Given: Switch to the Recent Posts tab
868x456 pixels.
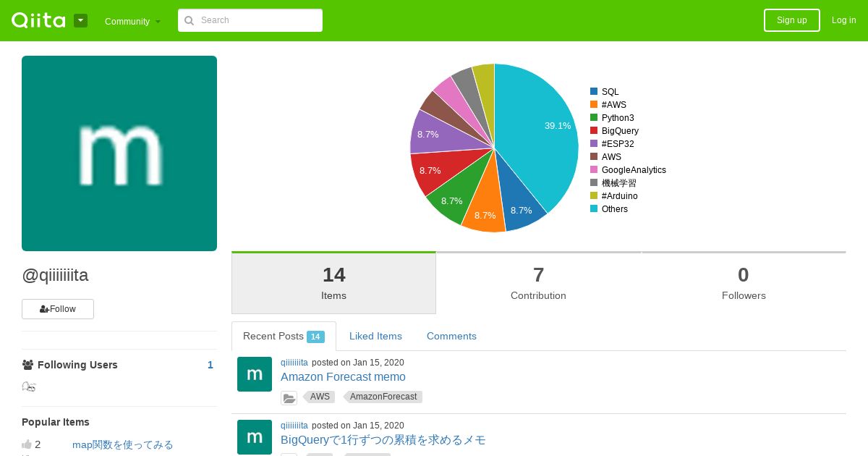Looking at the screenshot, I should click(284, 337).
